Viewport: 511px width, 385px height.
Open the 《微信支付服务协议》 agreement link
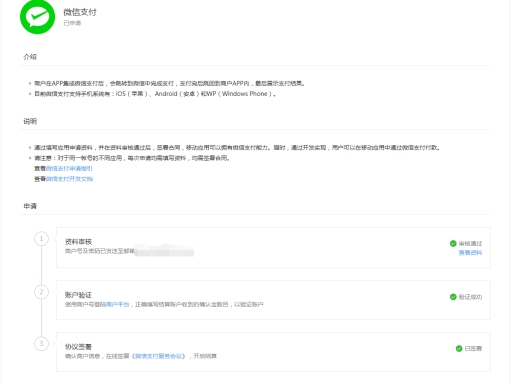coord(159,356)
